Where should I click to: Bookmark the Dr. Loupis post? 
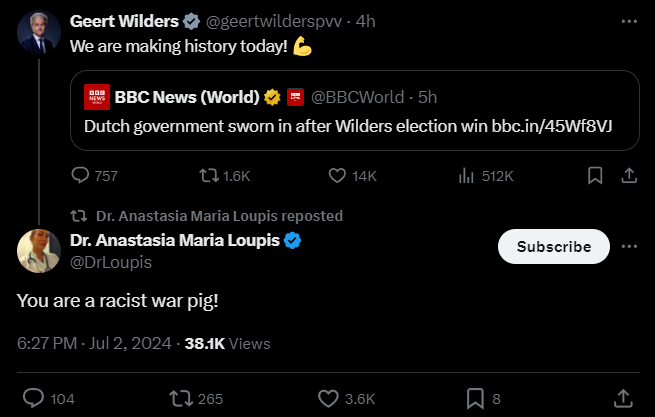(x=476, y=398)
